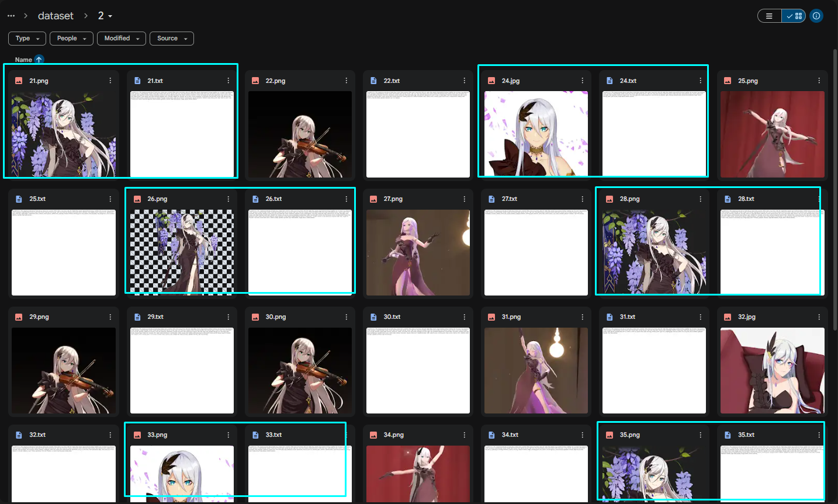Select the 31.png thumbnail image

[x=536, y=370]
